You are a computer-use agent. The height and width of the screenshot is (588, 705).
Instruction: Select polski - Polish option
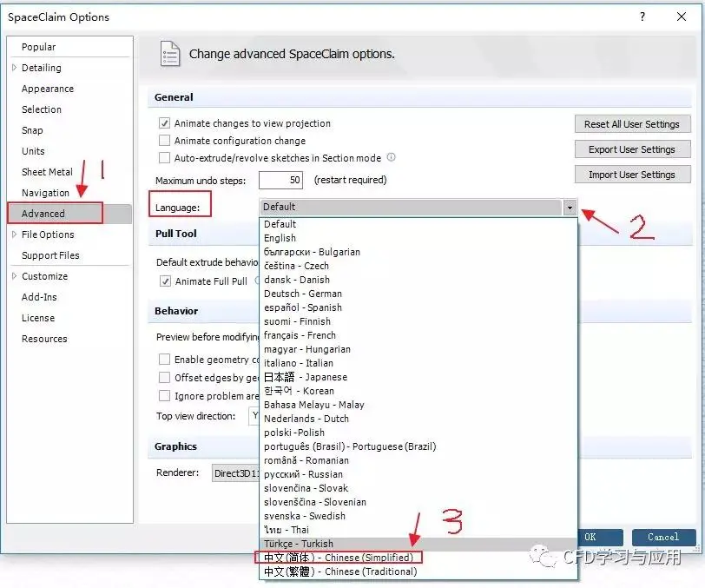[418, 433]
